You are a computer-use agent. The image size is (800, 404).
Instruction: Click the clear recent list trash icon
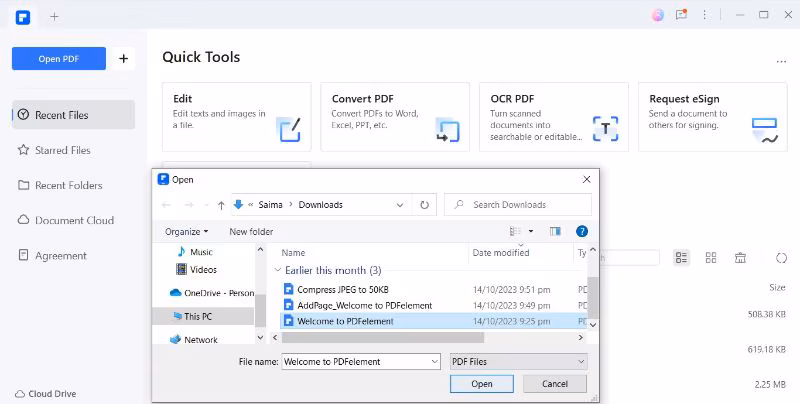pos(740,258)
